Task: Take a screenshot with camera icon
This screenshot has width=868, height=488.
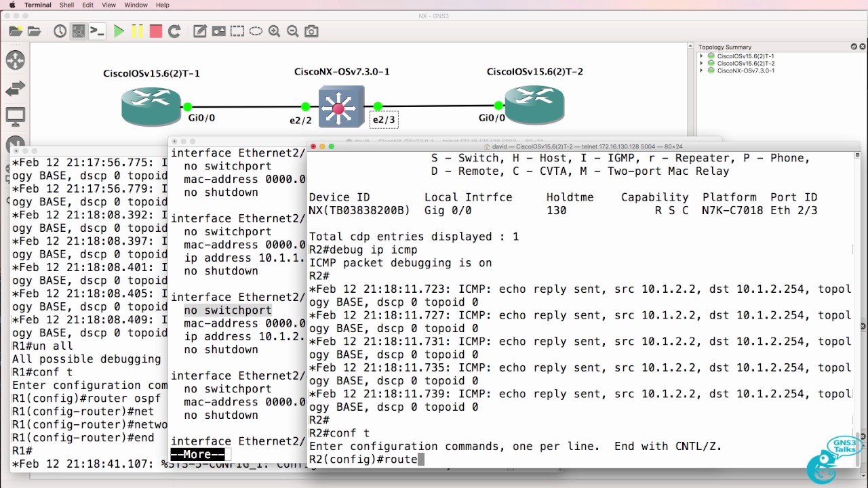Action: tap(311, 31)
